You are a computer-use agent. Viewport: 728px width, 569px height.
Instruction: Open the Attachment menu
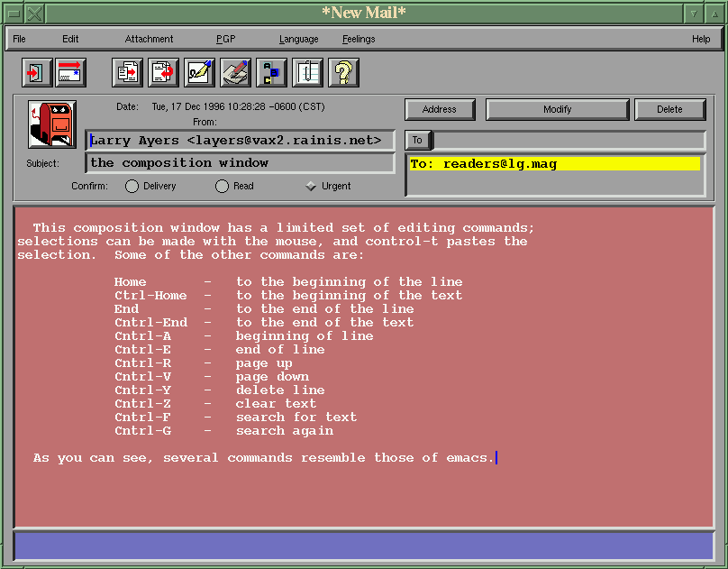point(149,39)
